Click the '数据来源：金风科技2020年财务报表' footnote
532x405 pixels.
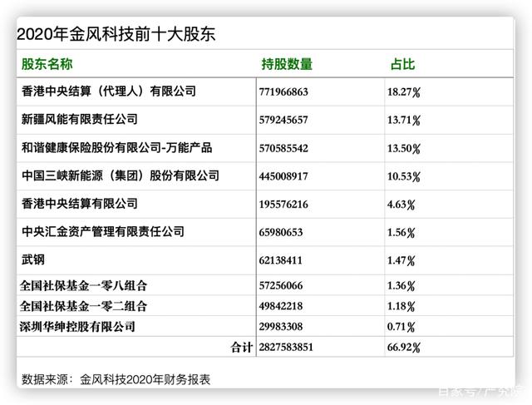click(x=116, y=379)
